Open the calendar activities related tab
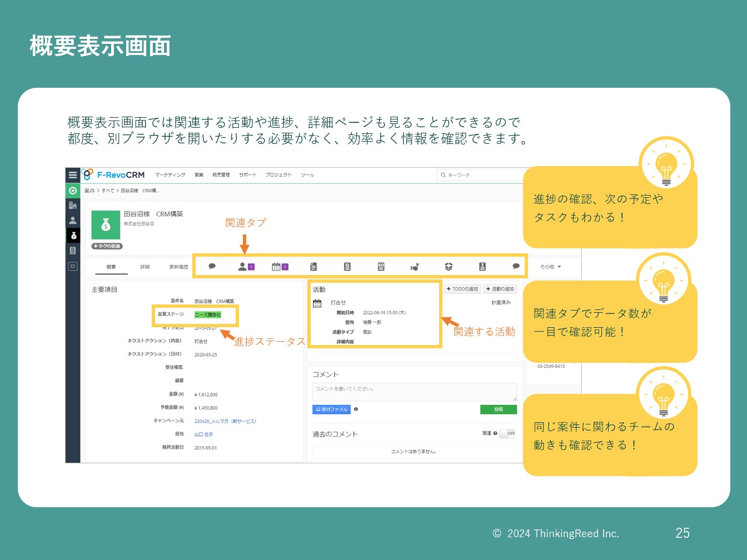The image size is (747, 560). click(x=280, y=267)
